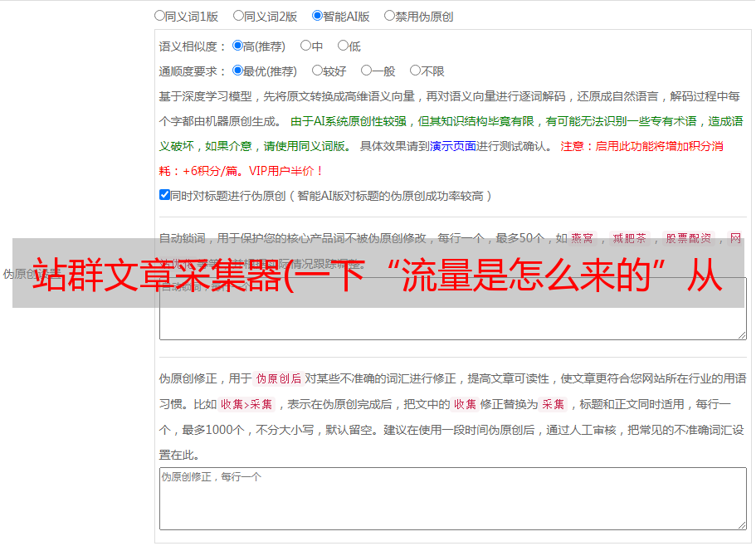Screen dimensions: 756x546
Task: Set 语义相似度 to 低
Action: (x=343, y=46)
